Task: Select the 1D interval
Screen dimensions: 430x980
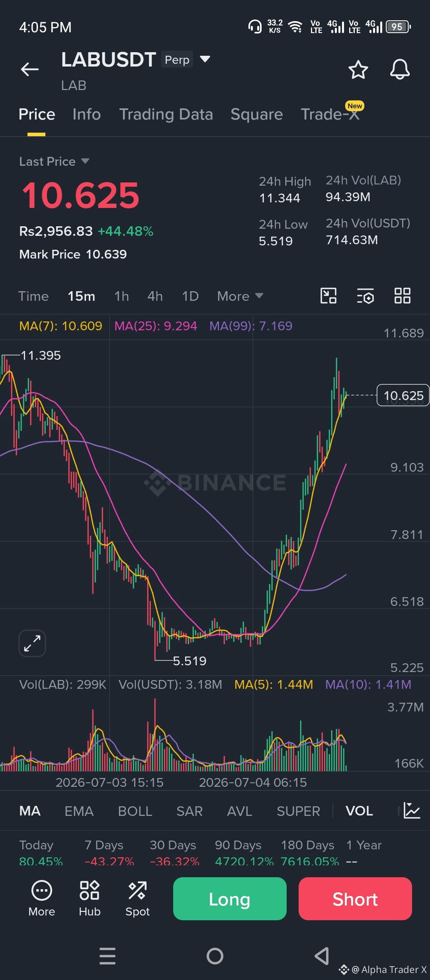Action: click(190, 296)
